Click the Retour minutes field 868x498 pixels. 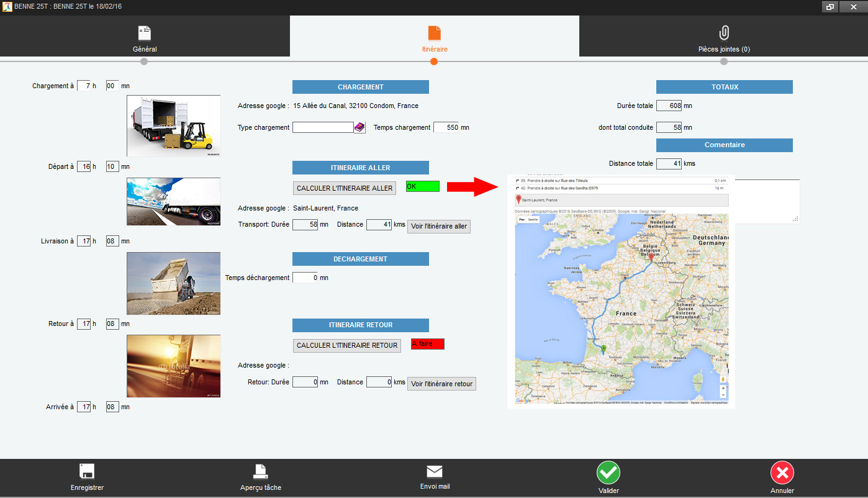coord(112,324)
